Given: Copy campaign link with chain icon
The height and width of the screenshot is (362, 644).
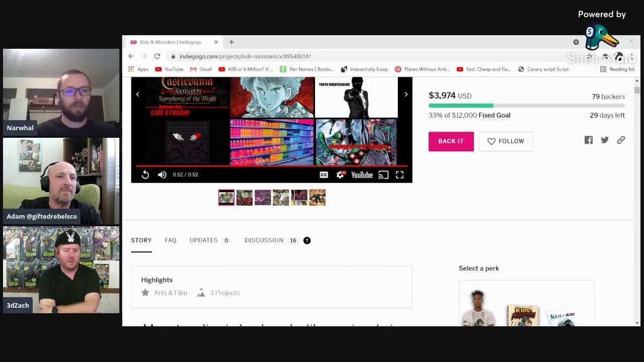Looking at the screenshot, I should click(621, 140).
